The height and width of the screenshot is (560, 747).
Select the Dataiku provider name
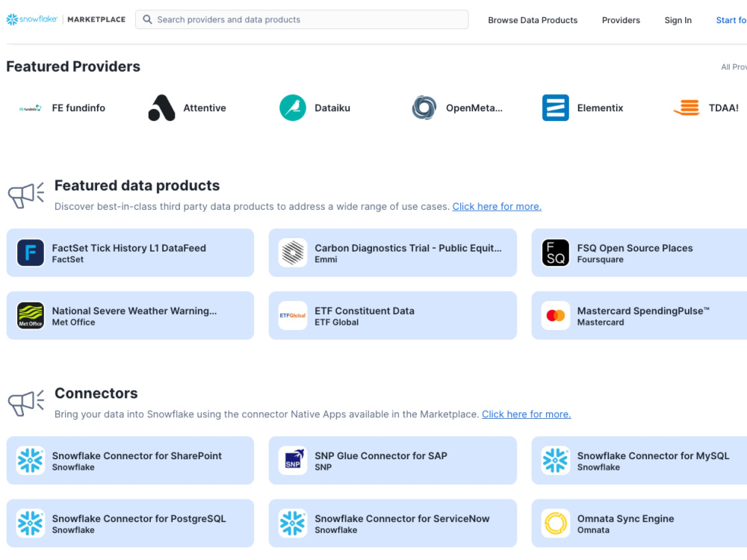coord(332,108)
